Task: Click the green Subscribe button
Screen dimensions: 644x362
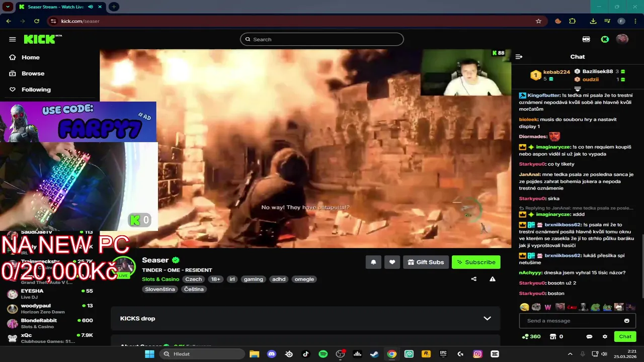Action: click(476, 262)
